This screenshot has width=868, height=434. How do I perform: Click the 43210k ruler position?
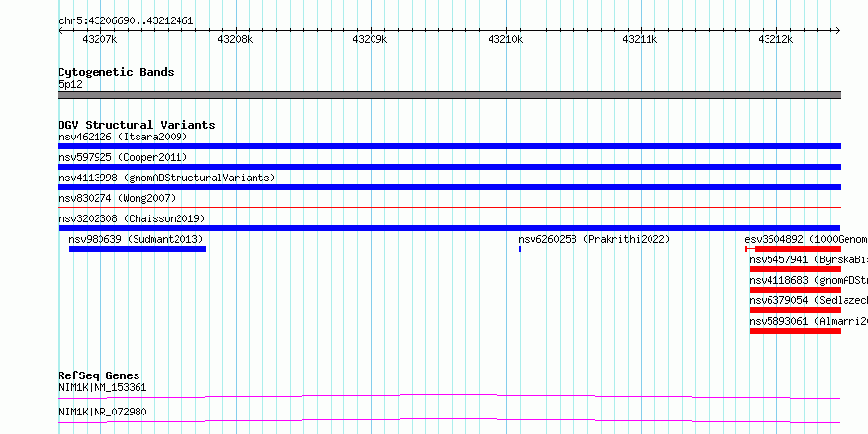click(x=505, y=39)
